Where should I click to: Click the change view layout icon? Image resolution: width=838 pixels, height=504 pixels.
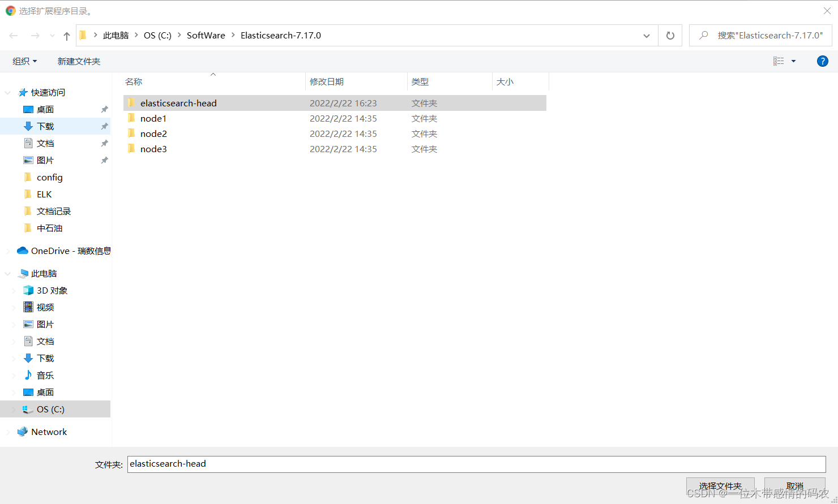click(779, 61)
